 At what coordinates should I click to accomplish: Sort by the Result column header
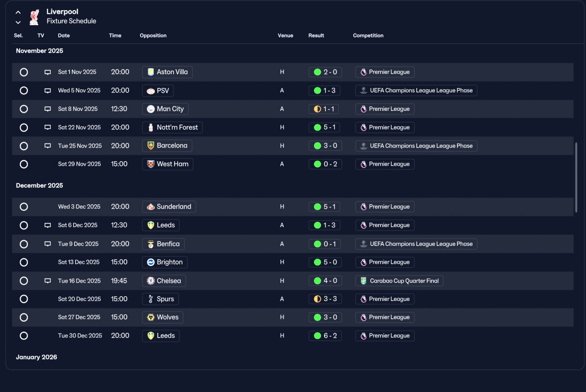(x=316, y=36)
